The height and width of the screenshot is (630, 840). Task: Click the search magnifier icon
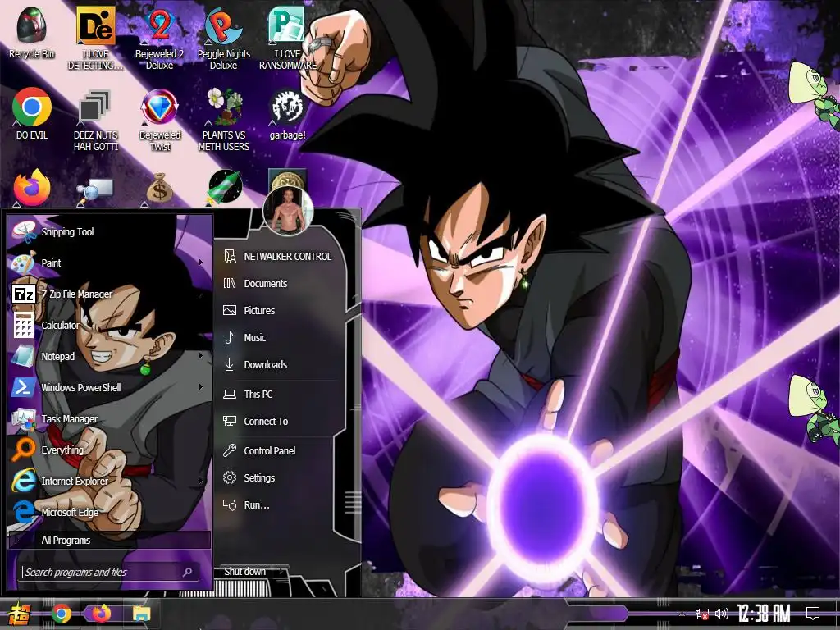click(x=188, y=572)
